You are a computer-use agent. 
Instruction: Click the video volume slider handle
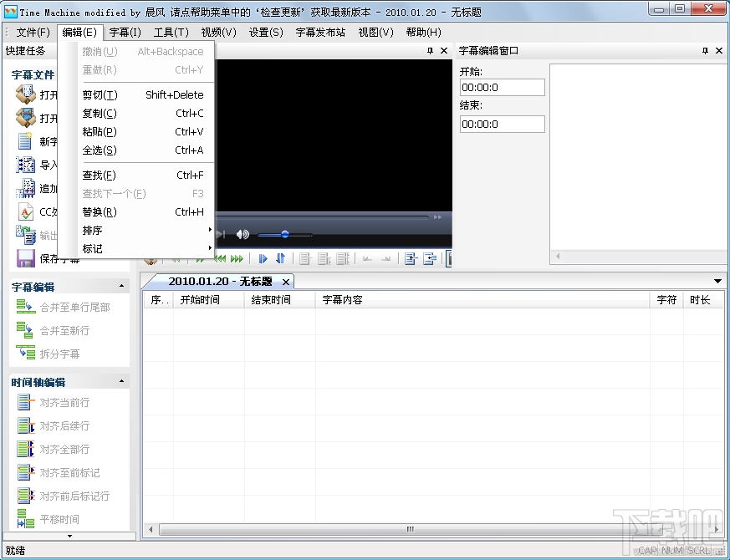pyautogui.click(x=285, y=234)
